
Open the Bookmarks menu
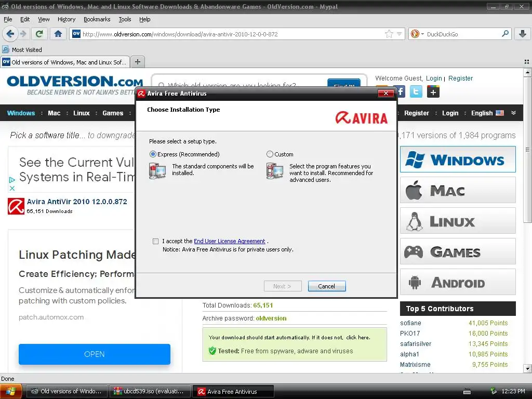(97, 19)
